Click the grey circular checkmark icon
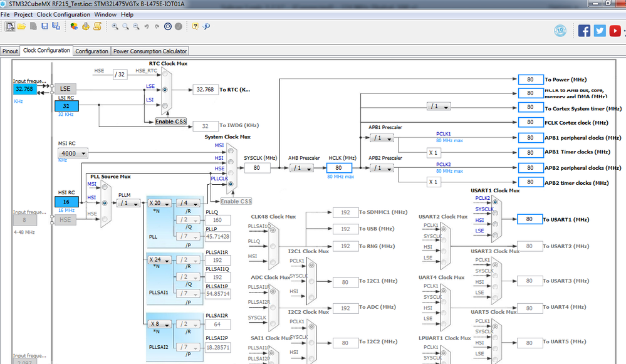Viewport: 626px width, 364px height. (179, 26)
